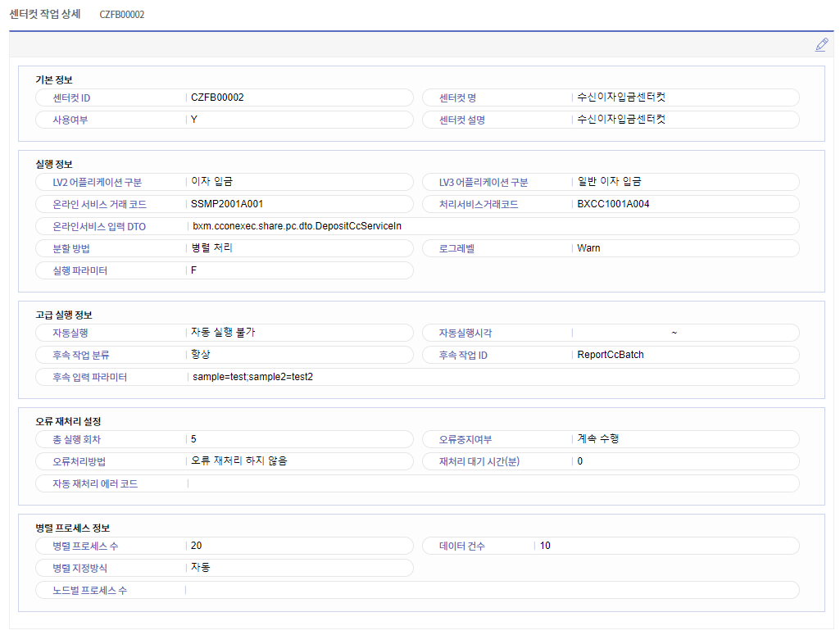Click the 총 실행 회차 field showing 5
Screen dimensions: 840x635
(225, 439)
